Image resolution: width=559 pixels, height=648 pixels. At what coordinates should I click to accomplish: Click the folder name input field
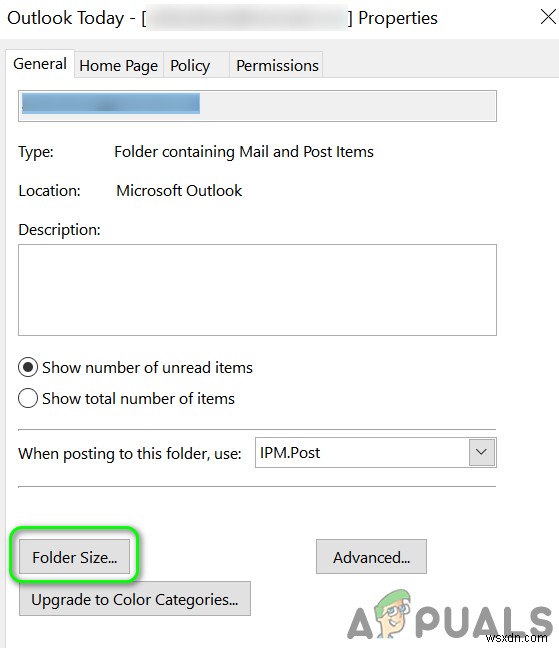[257, 106]
